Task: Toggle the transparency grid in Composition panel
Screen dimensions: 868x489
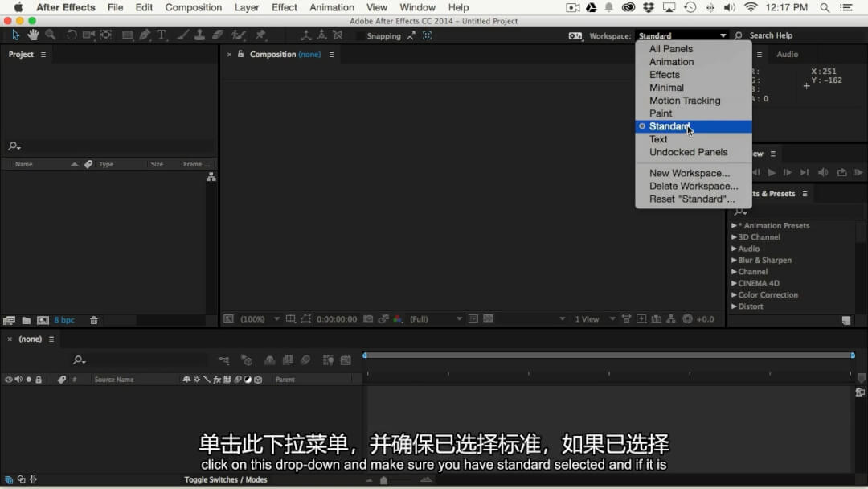Action: click(x=489, y=319)
